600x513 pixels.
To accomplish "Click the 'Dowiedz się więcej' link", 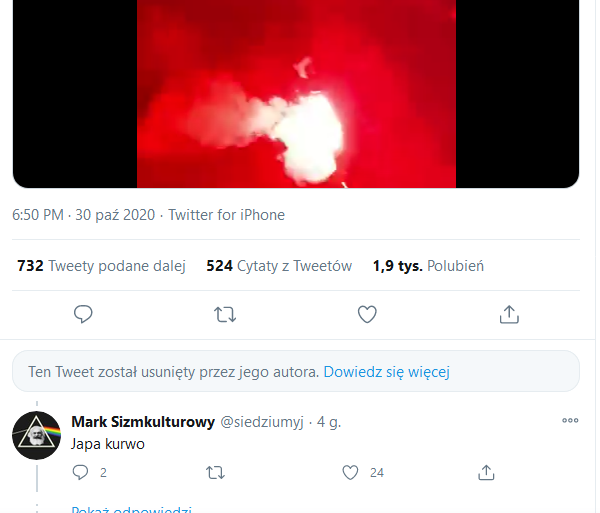I will point(386,372).
